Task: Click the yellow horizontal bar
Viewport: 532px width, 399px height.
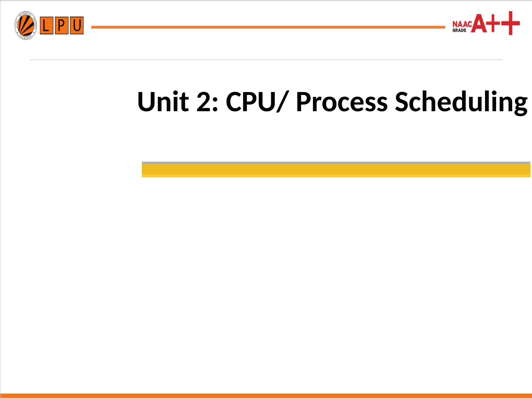Action: click(x=336, y=171)
